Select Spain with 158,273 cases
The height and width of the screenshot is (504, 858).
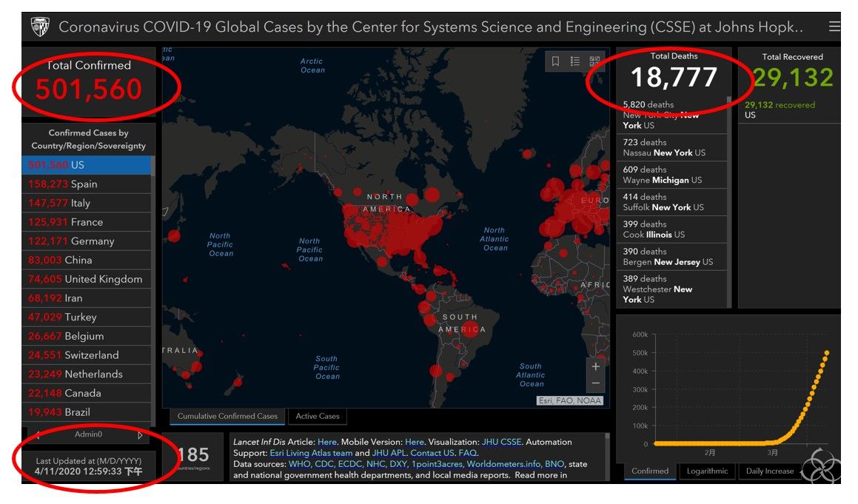pyautogui.click(x=87, y=184)
